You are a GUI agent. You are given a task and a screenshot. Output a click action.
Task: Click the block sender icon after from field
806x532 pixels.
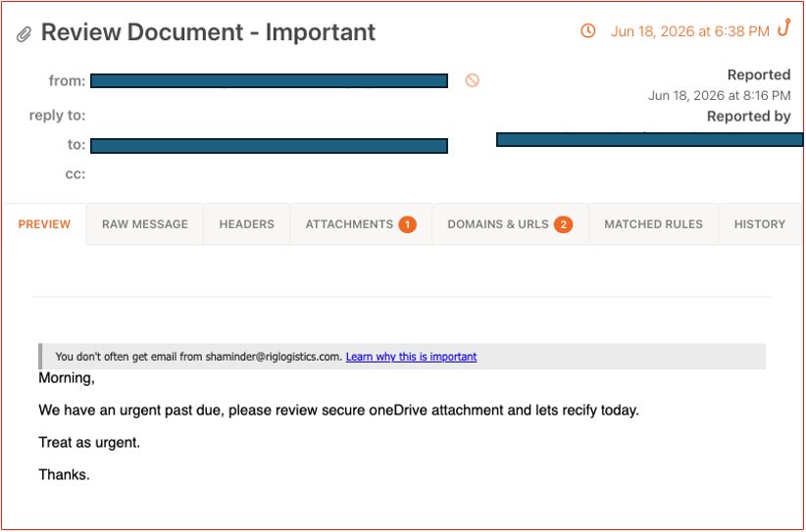pos(473,80)
